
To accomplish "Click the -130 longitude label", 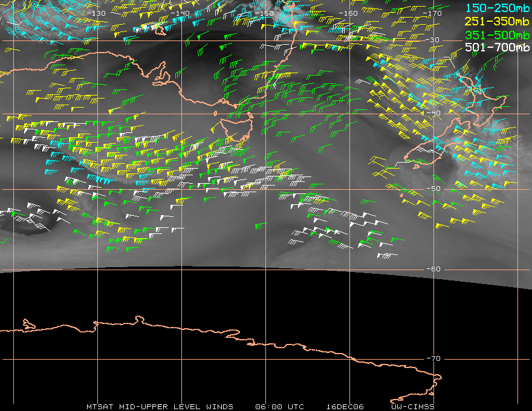I will (x=96, y=13).
